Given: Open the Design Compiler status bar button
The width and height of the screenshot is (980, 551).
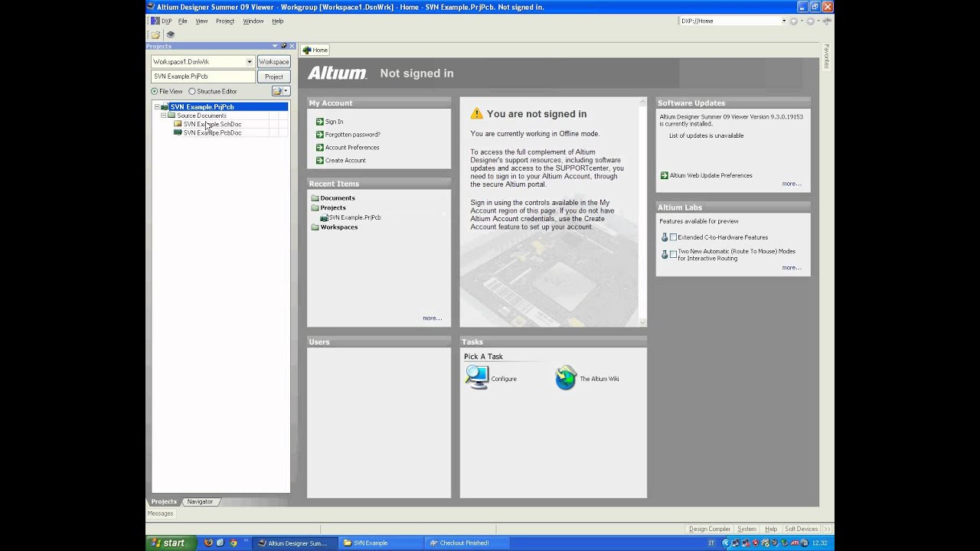Looking at the screenshot, I should coord(710,529).
